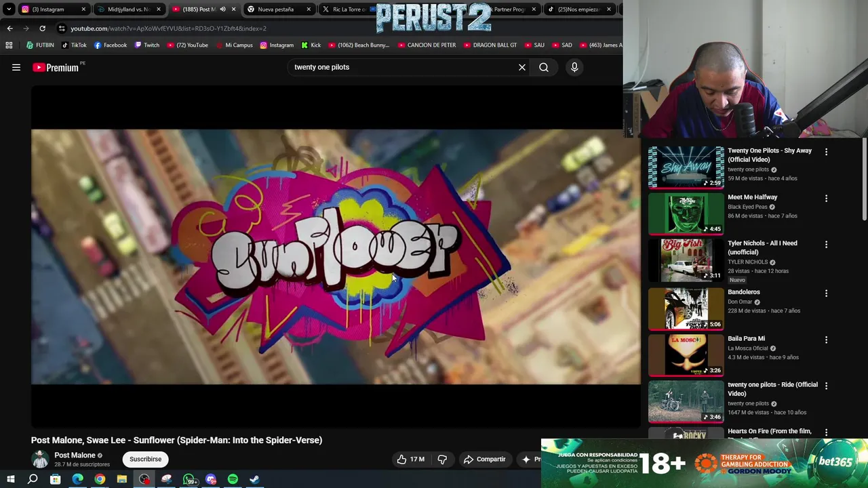The width and height of the screenshot is (868, 488).
Task: Play Big Fish All I Need thumbnail
Action: tap(686, 260)
